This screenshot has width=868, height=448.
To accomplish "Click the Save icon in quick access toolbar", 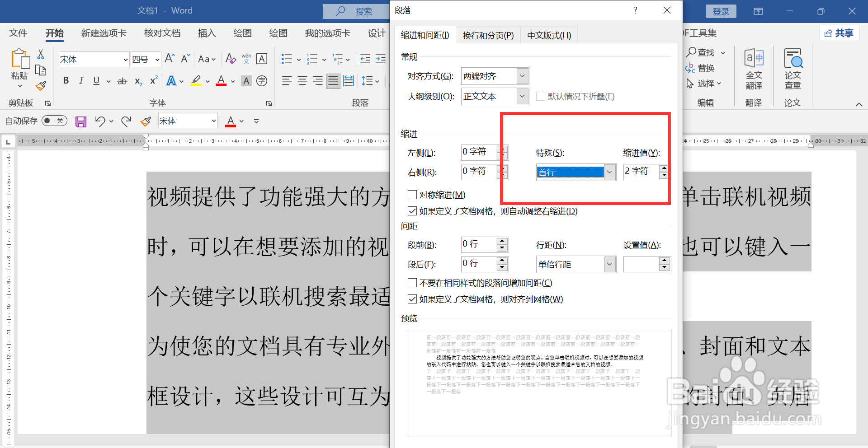I will point(81,121).
